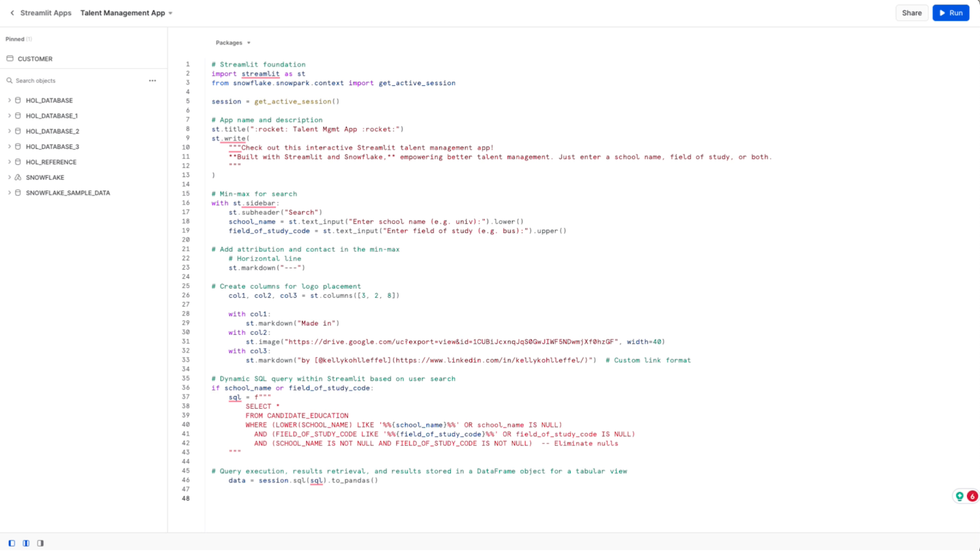Toggle the left object panel layout icon
The height and width of the screenshot is (551, 980).
point(12,543)
